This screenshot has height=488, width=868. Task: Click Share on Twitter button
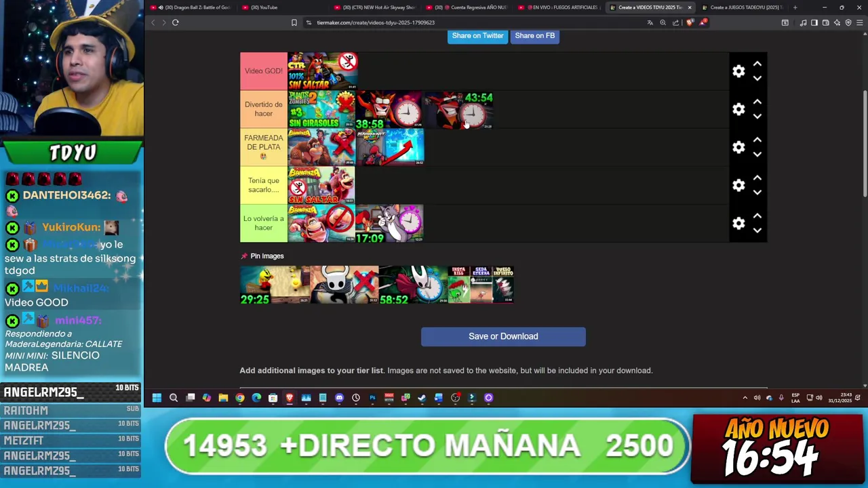click(x=477, y=36)
